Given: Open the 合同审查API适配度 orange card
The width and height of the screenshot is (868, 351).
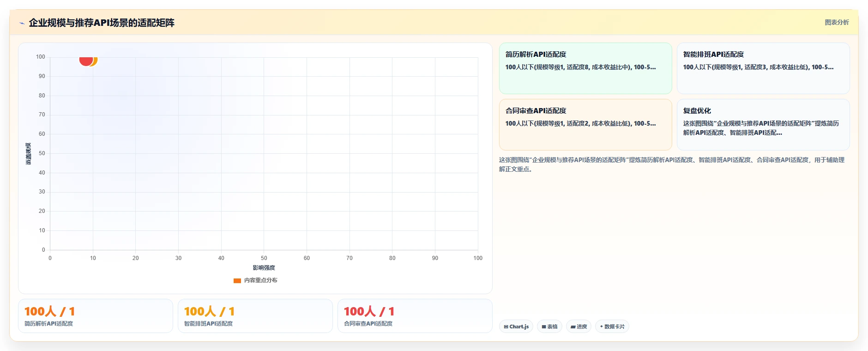Looking at the screenshot, I should 585,125.
